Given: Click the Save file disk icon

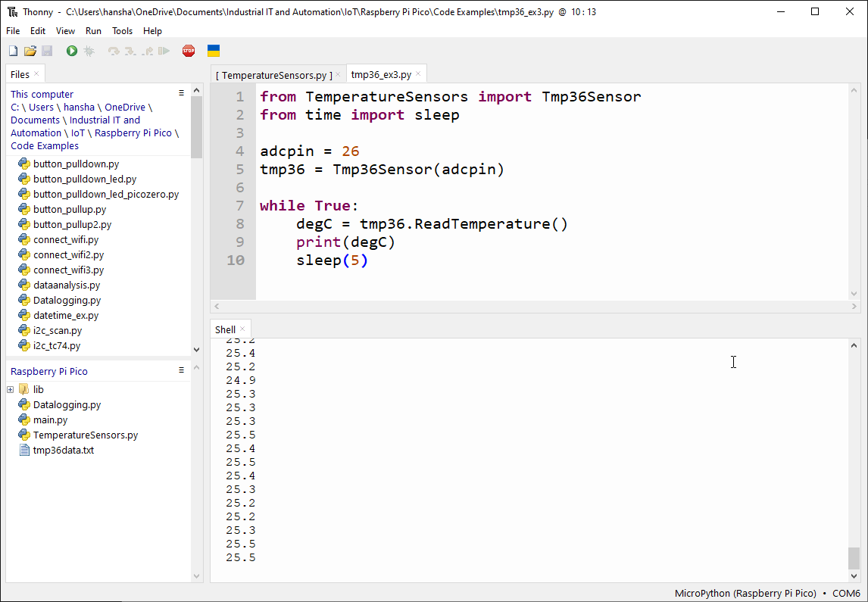Looking at the screenshot, I should [x=47, y=51].
